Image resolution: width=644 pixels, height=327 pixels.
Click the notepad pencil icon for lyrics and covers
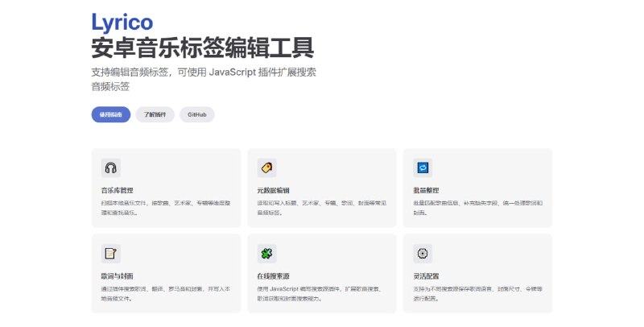[x=111, y=254]
